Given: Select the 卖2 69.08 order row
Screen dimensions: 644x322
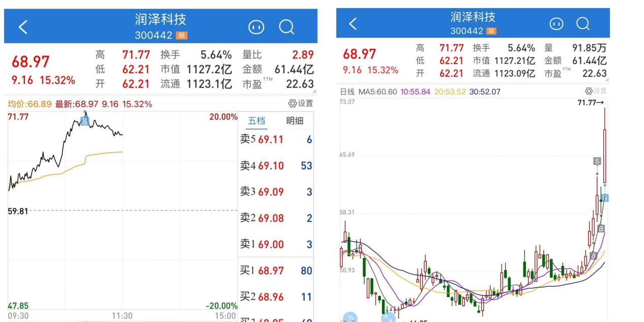Looking at the screenshot, I should click(276, 219).
